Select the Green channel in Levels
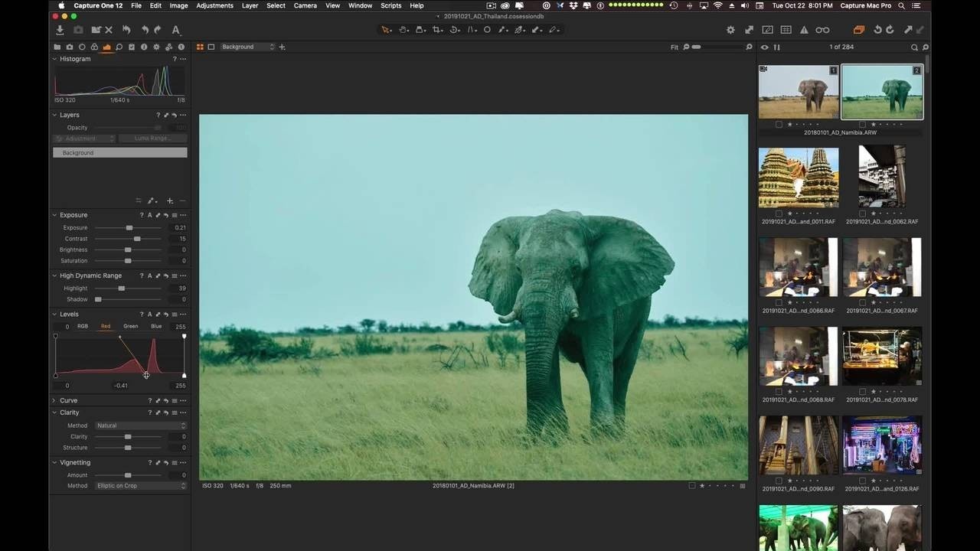The image size is (980, 551). point(131,326)
